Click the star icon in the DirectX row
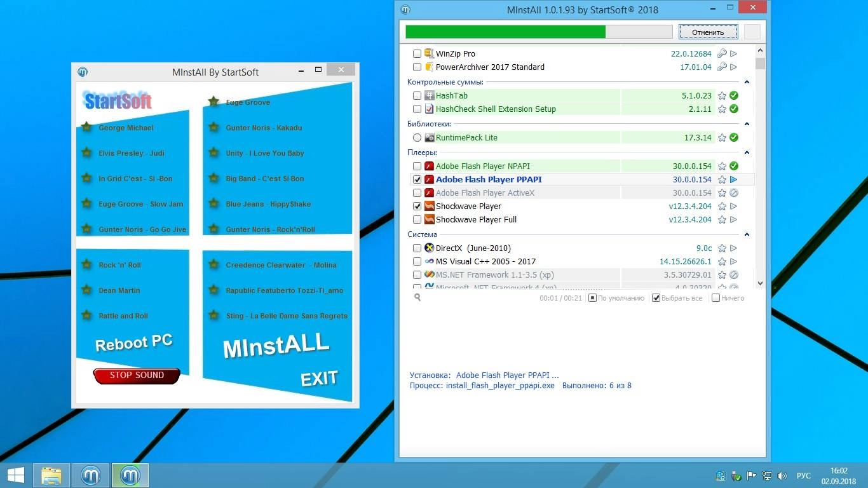 tap(722, 248)
